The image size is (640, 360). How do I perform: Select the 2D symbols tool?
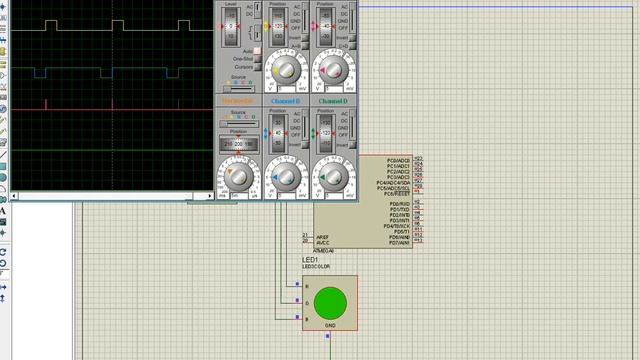click(3, 222)
